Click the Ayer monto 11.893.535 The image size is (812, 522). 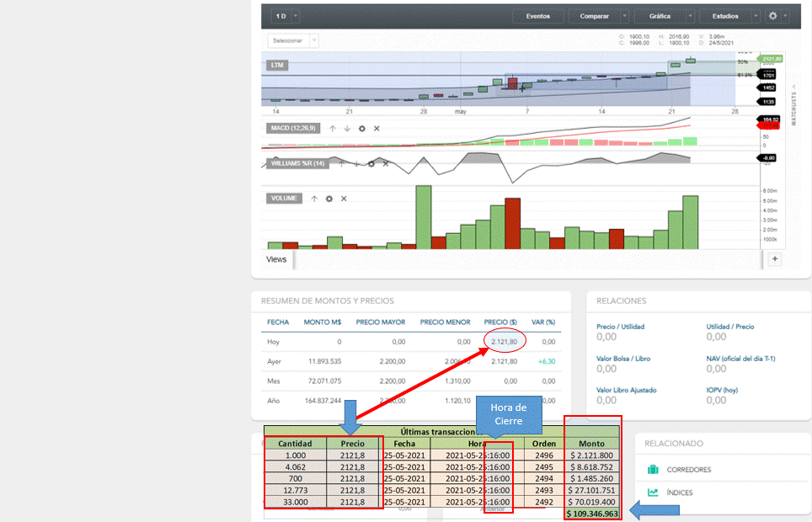click(324, 361)
